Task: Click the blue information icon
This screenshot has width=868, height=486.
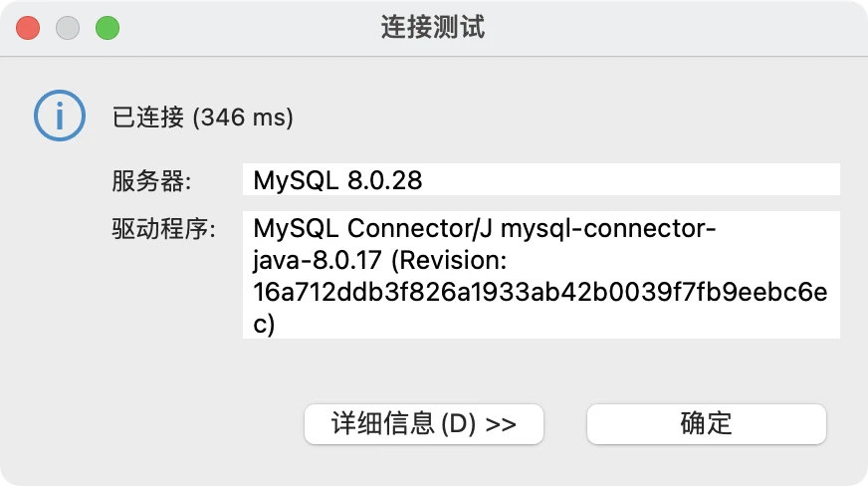Action: coord(60,116)
